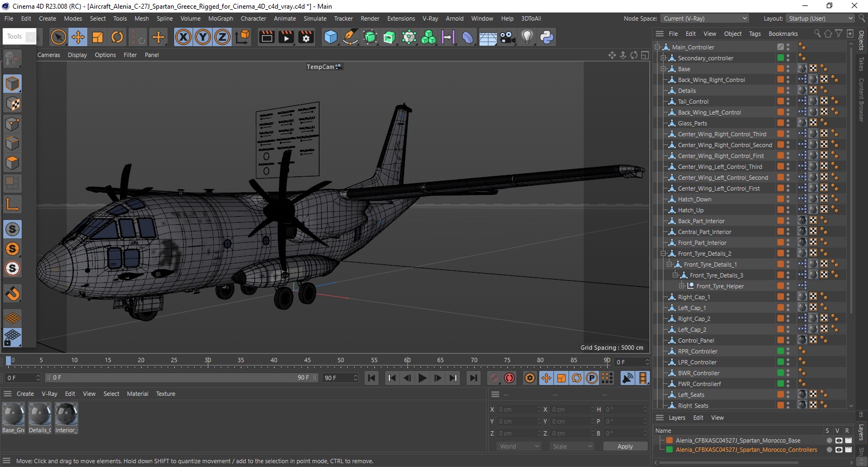Switch to Edges mode
Screen dimensions: 868x467
[x=12, y=143]
